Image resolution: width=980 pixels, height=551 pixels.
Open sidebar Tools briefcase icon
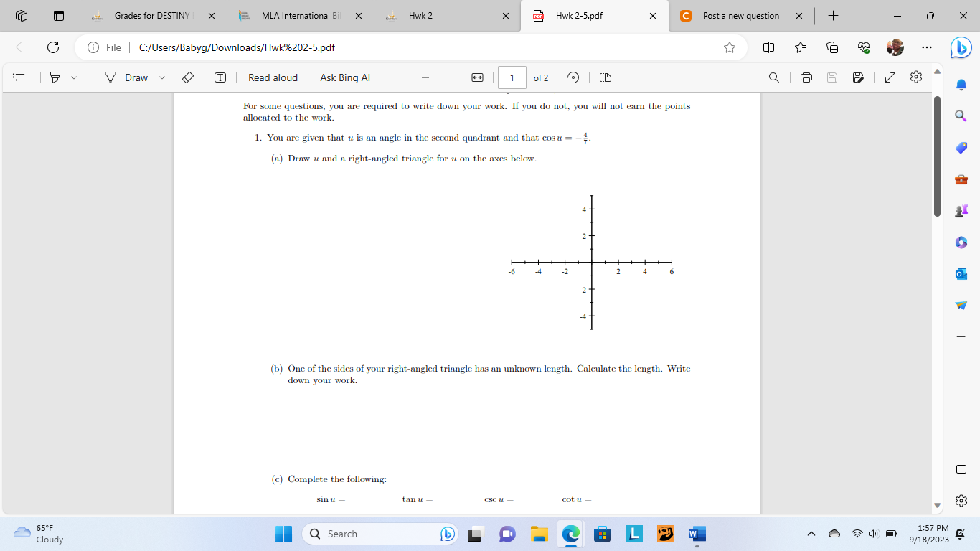[961, 179]
